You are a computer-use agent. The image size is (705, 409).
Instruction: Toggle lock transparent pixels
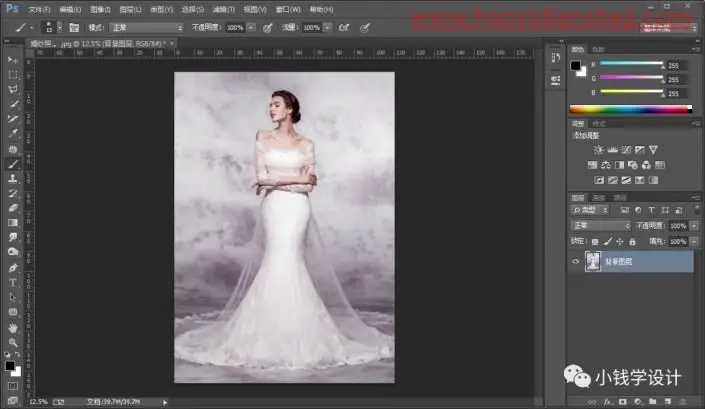(x=595, y=242)
